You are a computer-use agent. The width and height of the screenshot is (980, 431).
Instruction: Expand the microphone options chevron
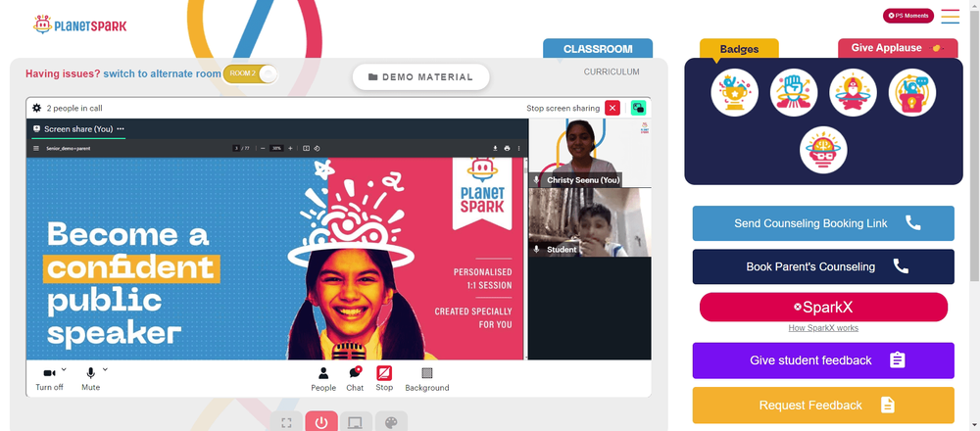(x=105, y=369)
